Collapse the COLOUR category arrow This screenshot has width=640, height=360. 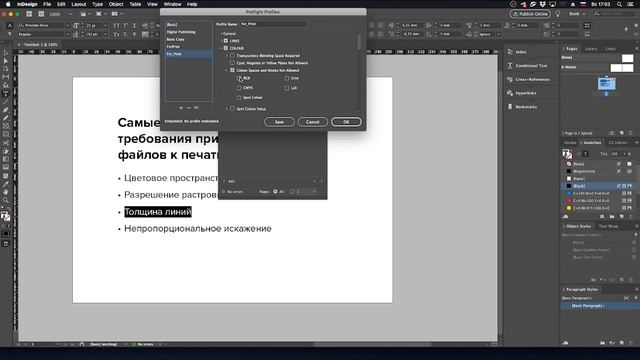222,48
